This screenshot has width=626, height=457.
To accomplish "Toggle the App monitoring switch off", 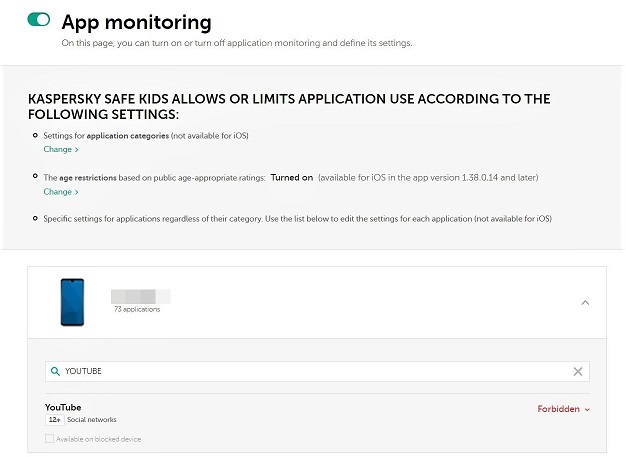I will point(39,20).
